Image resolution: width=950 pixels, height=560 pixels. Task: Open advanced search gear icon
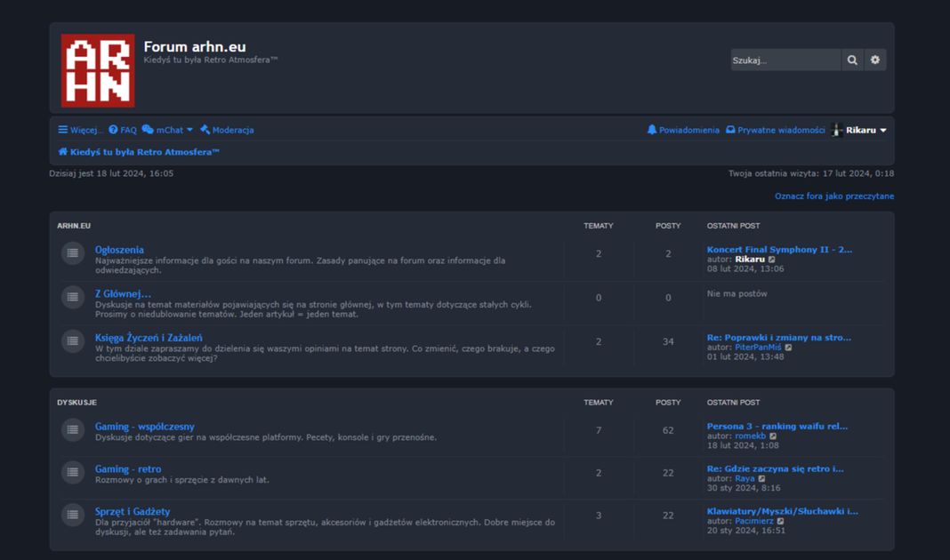pos(875,60)
